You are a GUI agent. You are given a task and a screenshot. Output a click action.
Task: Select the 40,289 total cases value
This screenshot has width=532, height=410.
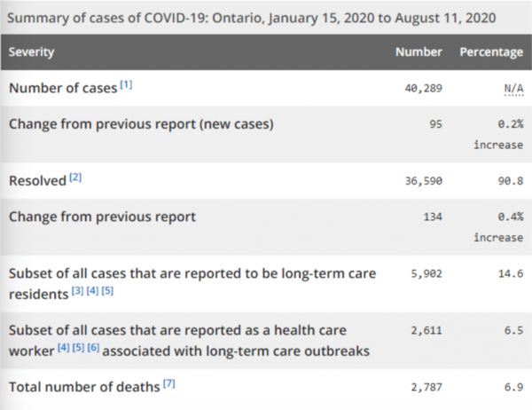(x=422, y=88)
